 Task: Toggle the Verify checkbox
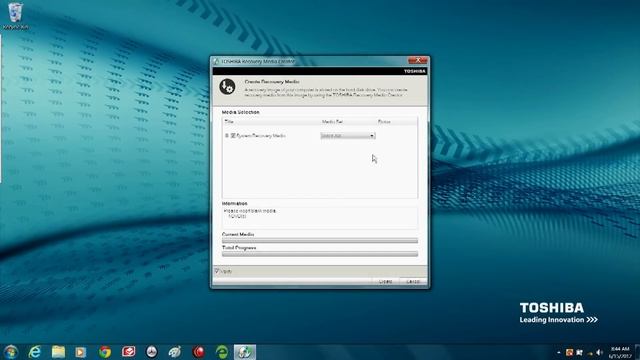217,271
